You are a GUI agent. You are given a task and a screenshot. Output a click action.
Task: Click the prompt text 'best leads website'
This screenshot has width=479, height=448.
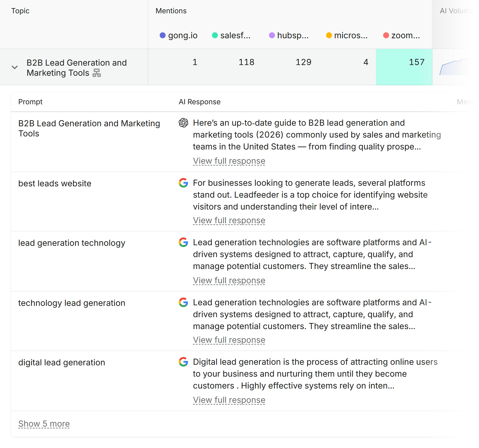coord(55,183)
